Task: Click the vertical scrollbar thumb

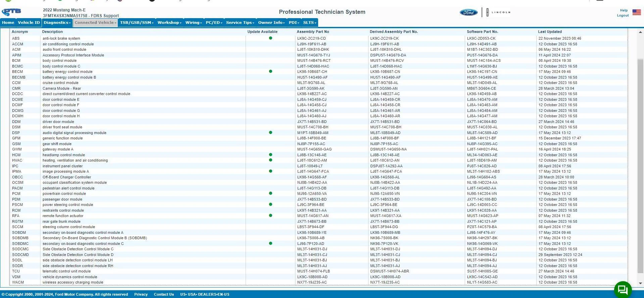Action: point(640,166)
